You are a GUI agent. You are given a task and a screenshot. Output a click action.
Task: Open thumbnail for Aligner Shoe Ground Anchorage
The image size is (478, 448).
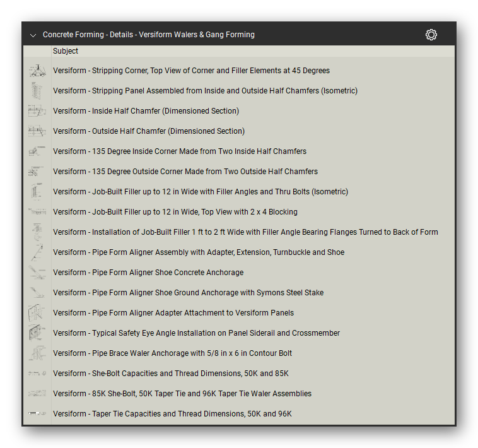click(37, 292)
